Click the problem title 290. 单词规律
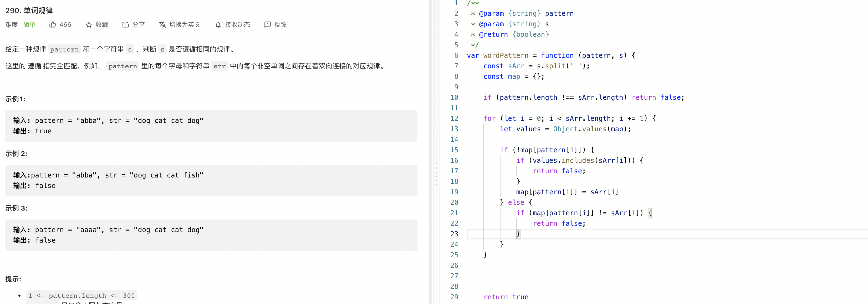Image resolution: width=868 pixels, height=304 pixels. (x=29, y=11)
